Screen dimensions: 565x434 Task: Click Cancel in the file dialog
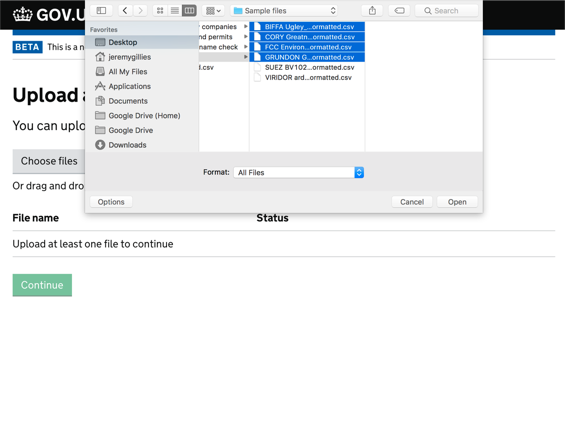pyautogui.click(x=412, y=202)
